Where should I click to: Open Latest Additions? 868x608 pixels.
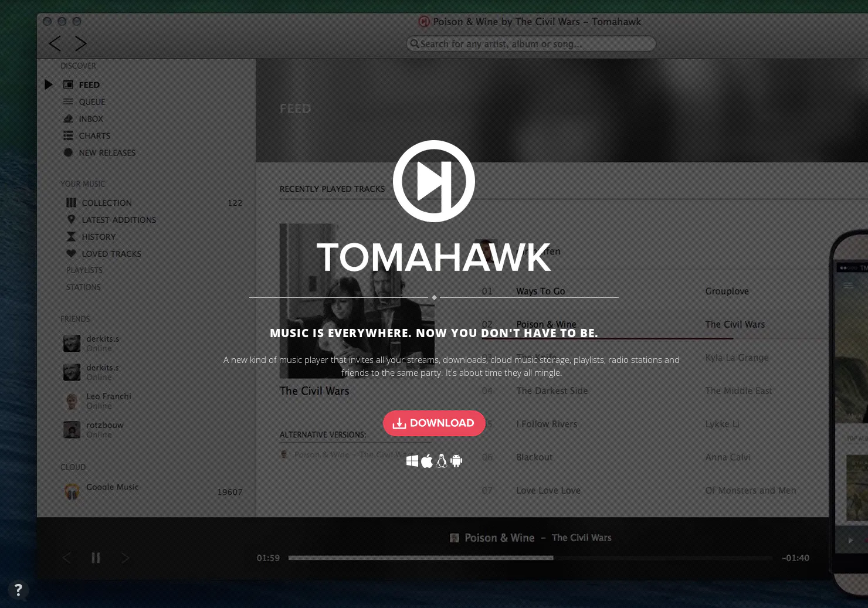click(x=119, y=220)
